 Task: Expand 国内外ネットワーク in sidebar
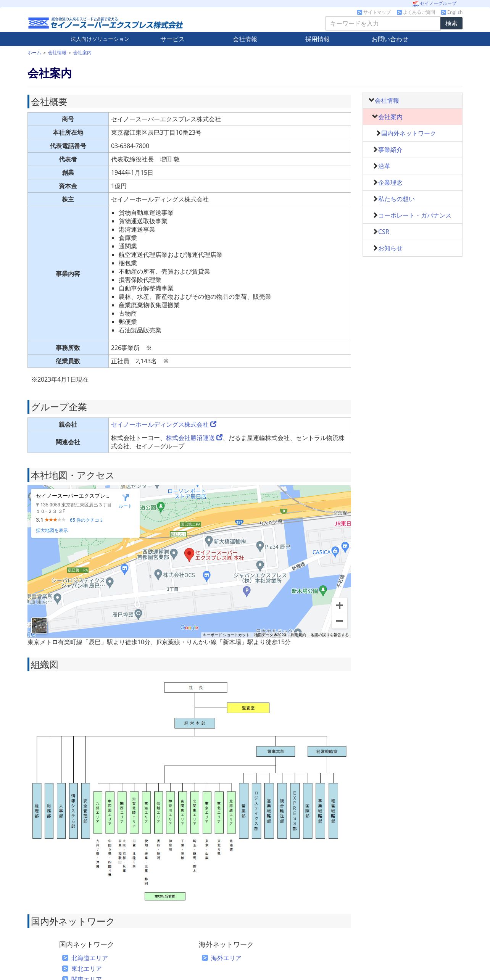378,133
